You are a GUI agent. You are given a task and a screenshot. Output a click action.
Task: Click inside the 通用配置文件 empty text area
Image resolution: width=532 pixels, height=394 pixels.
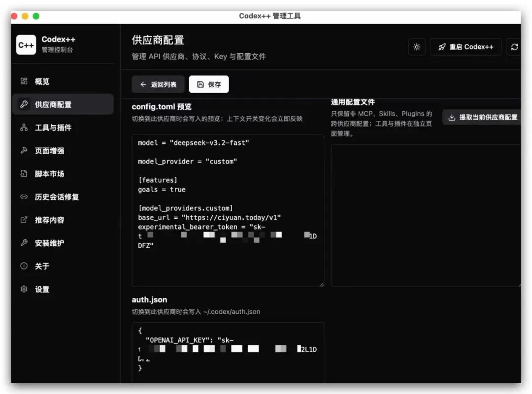[426, 216]
